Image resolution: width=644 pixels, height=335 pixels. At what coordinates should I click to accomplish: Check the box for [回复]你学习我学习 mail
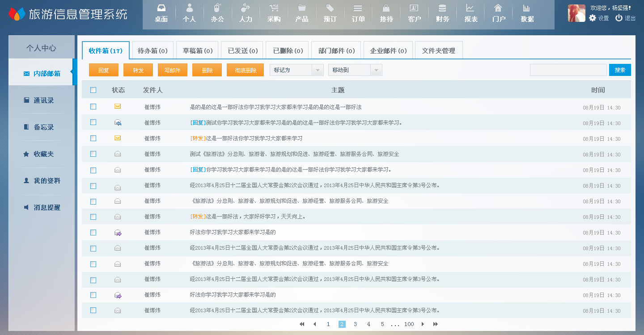(93, 170)
